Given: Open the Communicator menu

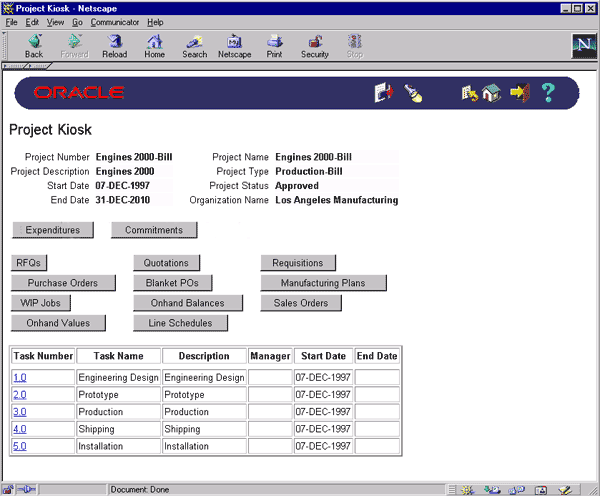Looking at the screenshot, I should click(115, 21).
